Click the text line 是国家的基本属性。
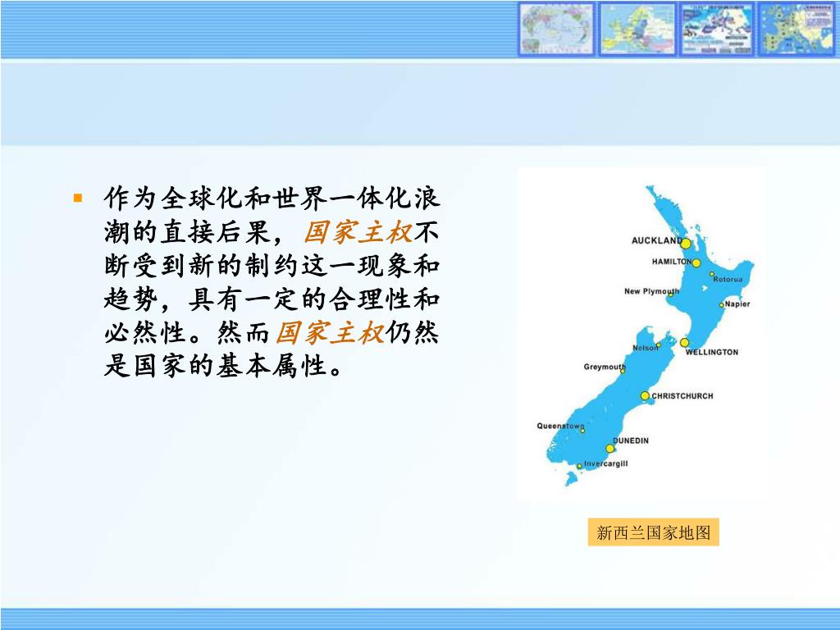 coord(223,367)
